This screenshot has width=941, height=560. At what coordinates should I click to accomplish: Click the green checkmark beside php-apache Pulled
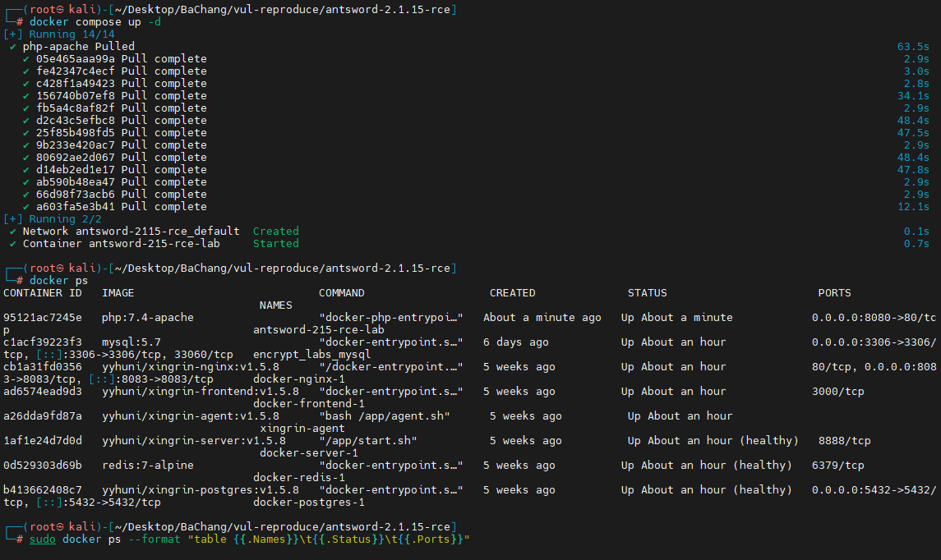pyautogui.click(x=12, y=47)
